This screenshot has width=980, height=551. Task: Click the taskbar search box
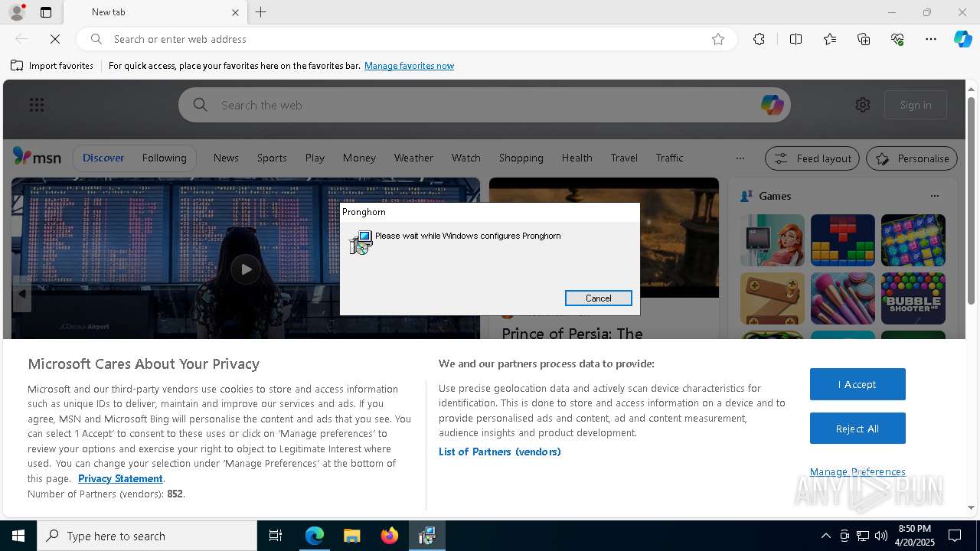pyautogui.click(x=147, y=536)
